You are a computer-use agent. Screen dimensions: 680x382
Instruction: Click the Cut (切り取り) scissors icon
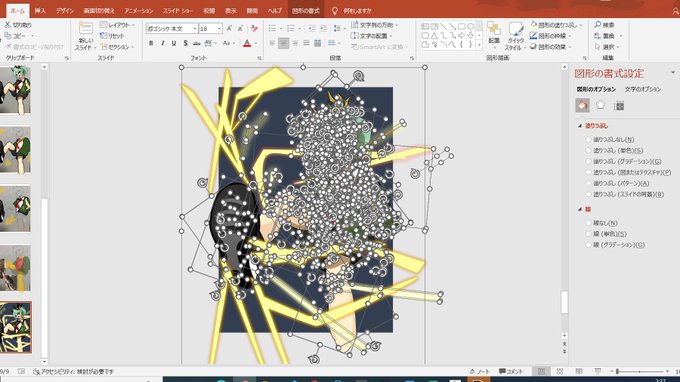coord(7,25)
